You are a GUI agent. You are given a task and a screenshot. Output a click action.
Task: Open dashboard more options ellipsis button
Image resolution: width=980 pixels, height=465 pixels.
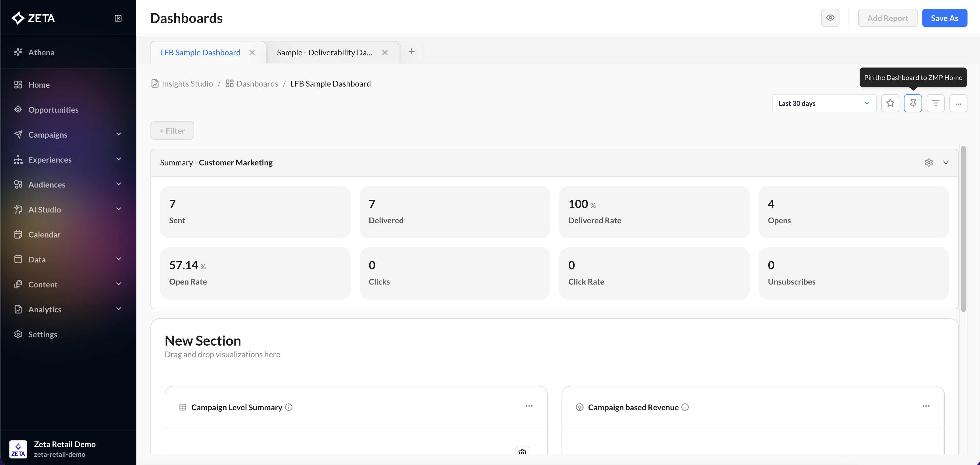coord(958,103)
